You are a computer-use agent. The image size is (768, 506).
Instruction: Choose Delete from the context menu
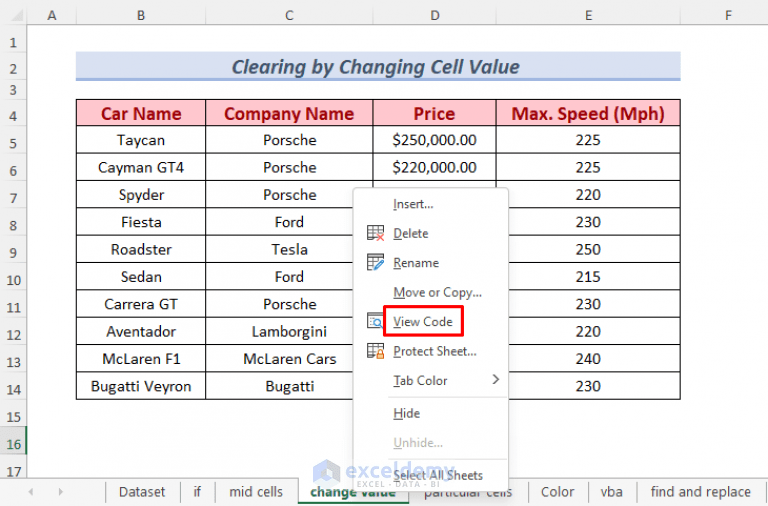(x=431, y=233)
